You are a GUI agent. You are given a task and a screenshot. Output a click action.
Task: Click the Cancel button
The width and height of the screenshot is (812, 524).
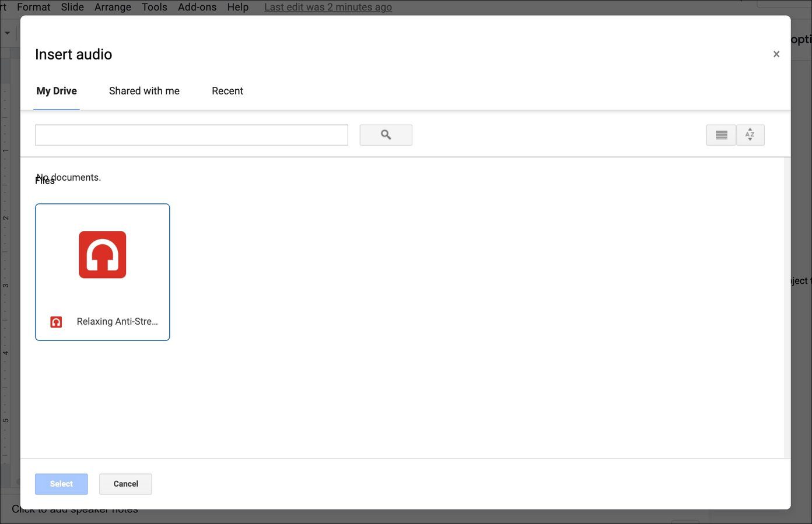pos(125,484)
